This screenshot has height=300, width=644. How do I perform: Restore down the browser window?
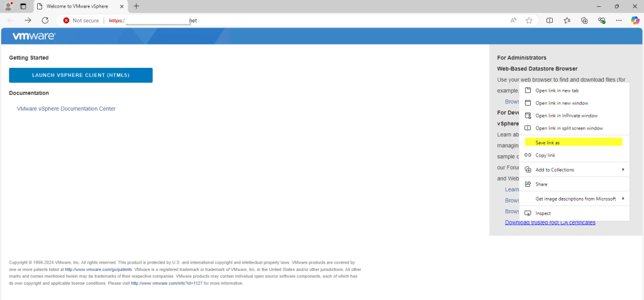(x=616, y=6)
